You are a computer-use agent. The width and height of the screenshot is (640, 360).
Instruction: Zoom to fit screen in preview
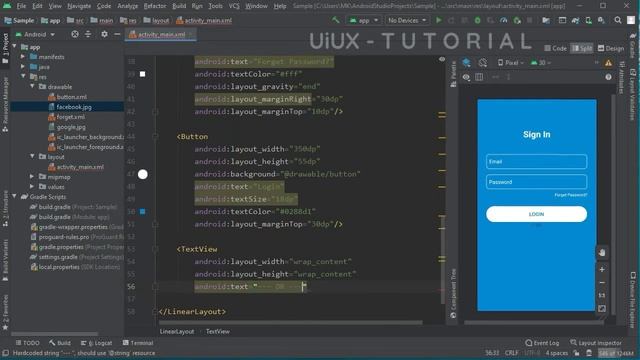(602, 309)
